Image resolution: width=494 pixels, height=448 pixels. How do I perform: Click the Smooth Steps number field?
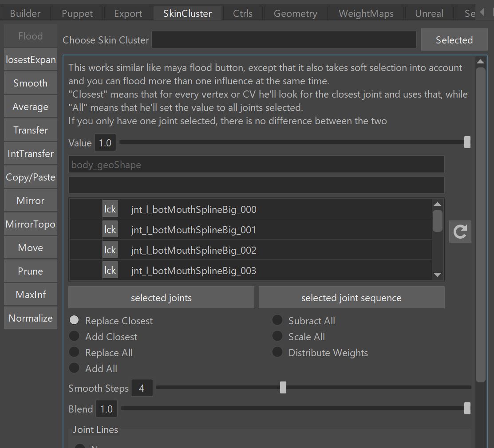pyautogui.click(x=142, y=388)
